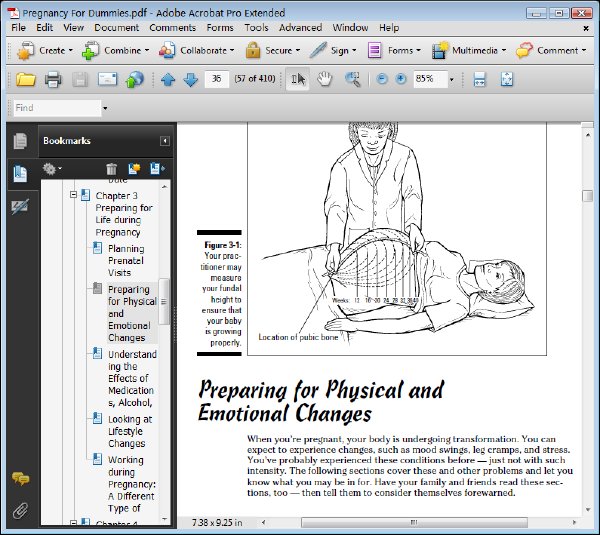This screenshot has height=535, width=600.
Task: Open the zoom percentage dropdown
Action: coord(452,80)
